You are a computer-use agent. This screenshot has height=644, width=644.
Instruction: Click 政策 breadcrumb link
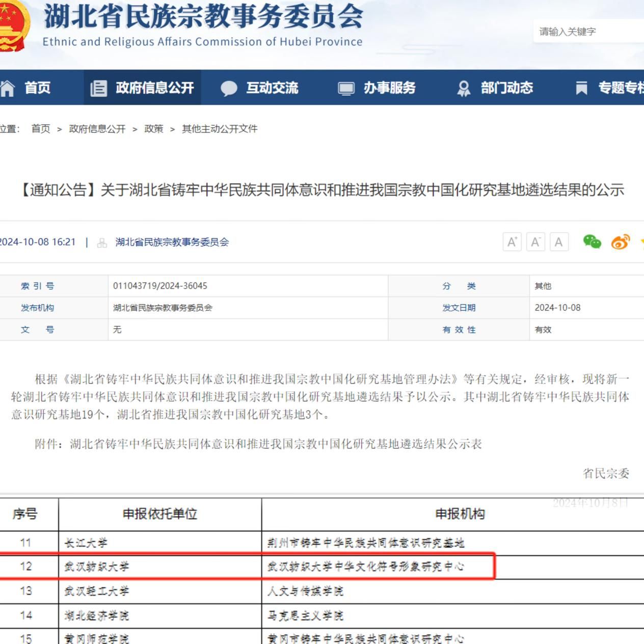[x=154, y=129]
